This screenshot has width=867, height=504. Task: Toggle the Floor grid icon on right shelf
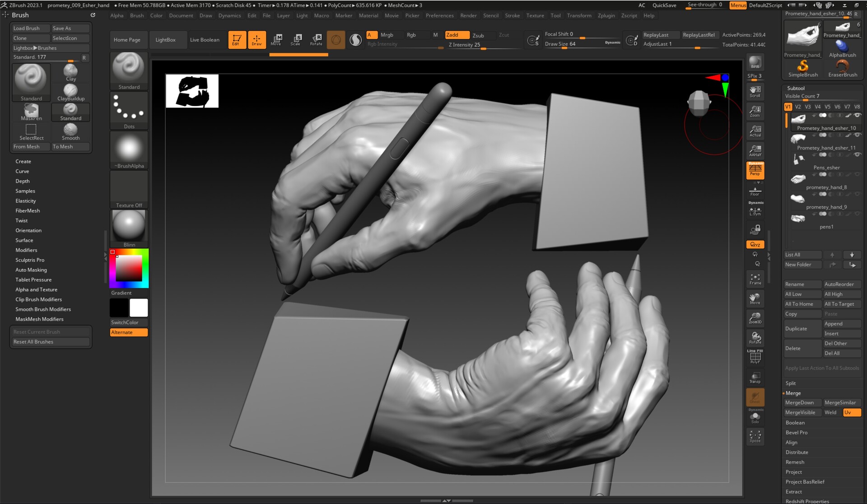755,190
